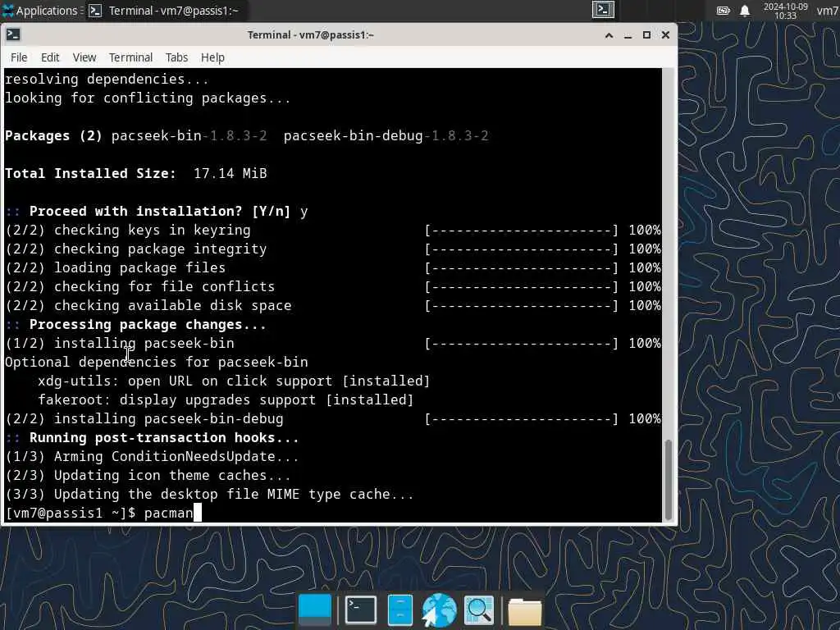
Task: Click 'Running post-transaction hooks...' line
Action: (152, 438)
